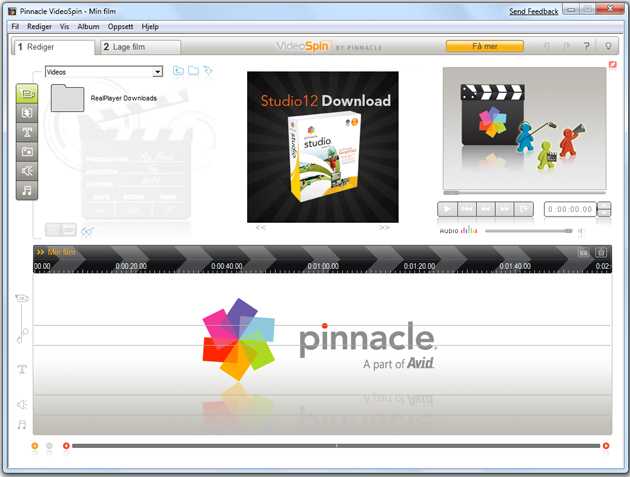
Task: Open the Rediger menu
Action: (x=39, y=27)
